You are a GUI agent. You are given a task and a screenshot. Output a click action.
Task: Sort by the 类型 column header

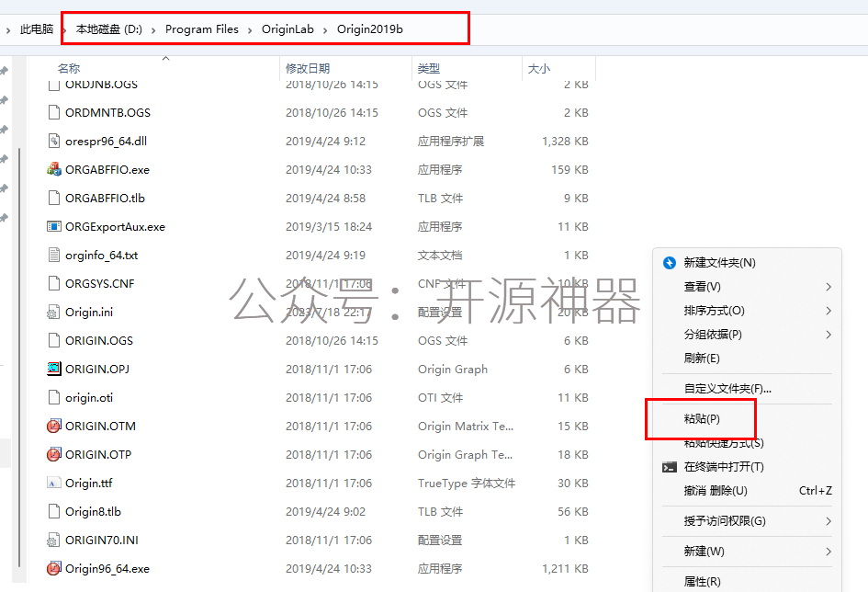428,68
